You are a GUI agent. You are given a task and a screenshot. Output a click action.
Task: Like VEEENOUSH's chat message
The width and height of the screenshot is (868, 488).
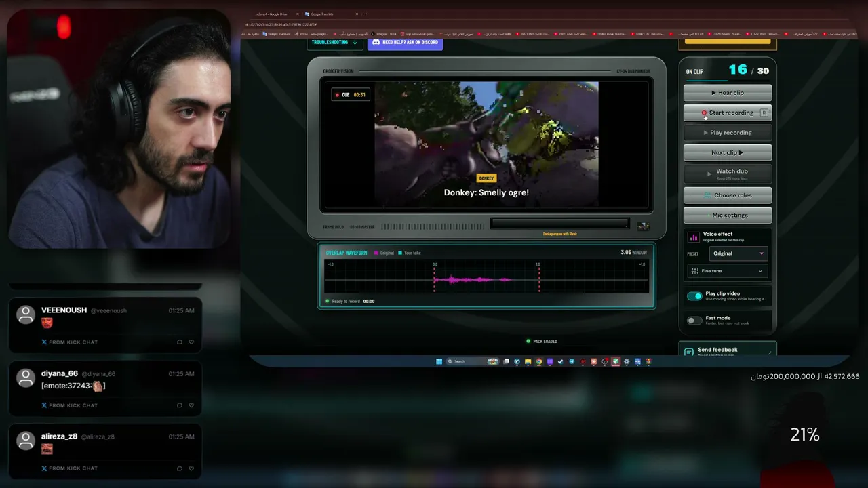(x=191, y=342)
